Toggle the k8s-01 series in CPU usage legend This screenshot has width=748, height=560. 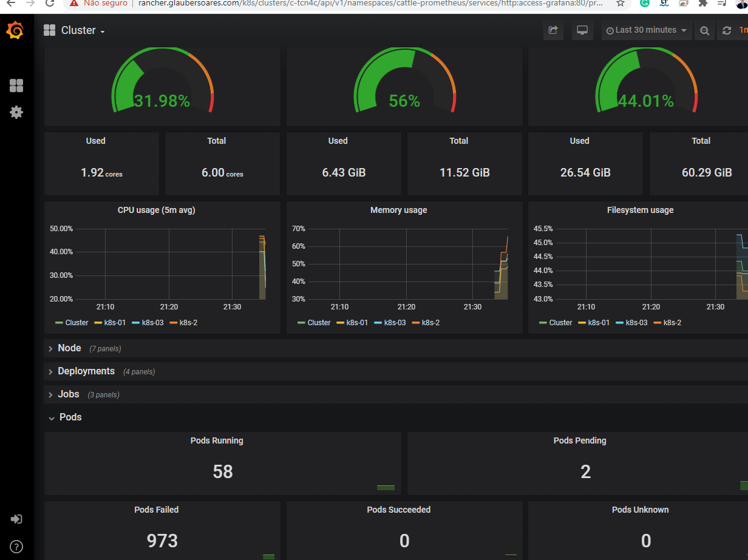coord(110,322)
